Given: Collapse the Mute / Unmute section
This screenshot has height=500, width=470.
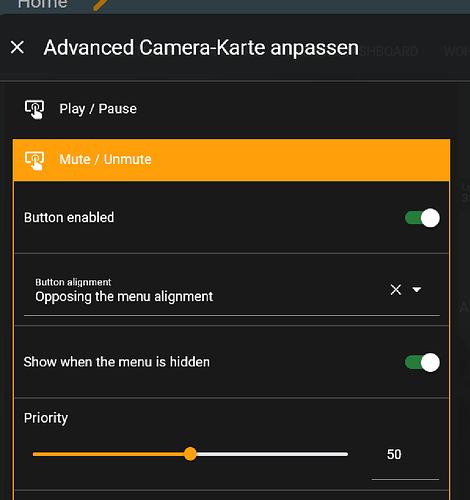Looking at the screenshot, I should pos(231,160).
